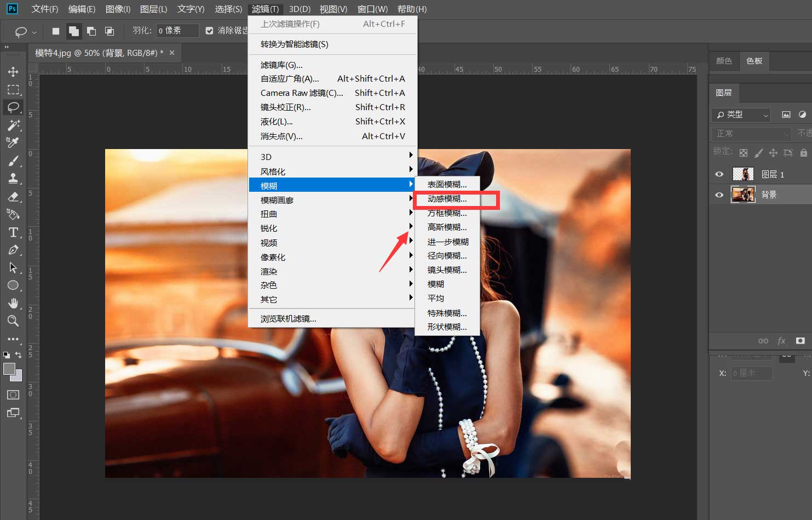Select the Magic Wand tool

click(13, 125)
